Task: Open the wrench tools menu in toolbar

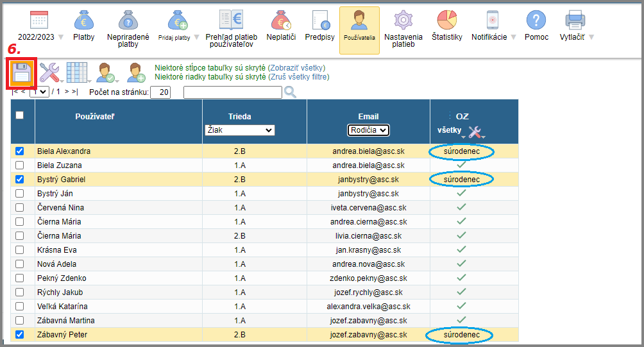Action: pos(49,72)
